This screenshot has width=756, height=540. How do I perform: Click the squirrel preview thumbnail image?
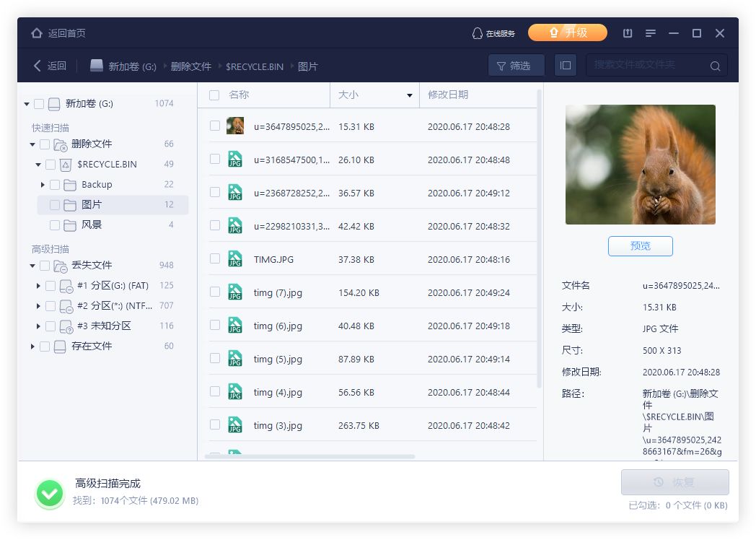click(640, 165)
